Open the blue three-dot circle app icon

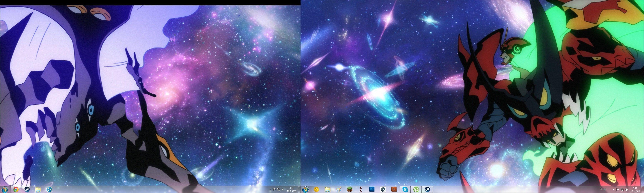(x=49, y=189)
